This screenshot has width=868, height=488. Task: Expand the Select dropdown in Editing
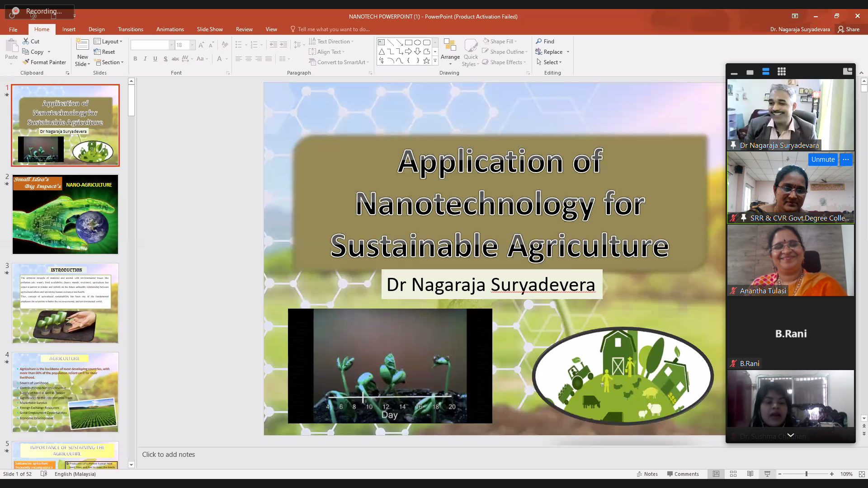pos(550,62)
